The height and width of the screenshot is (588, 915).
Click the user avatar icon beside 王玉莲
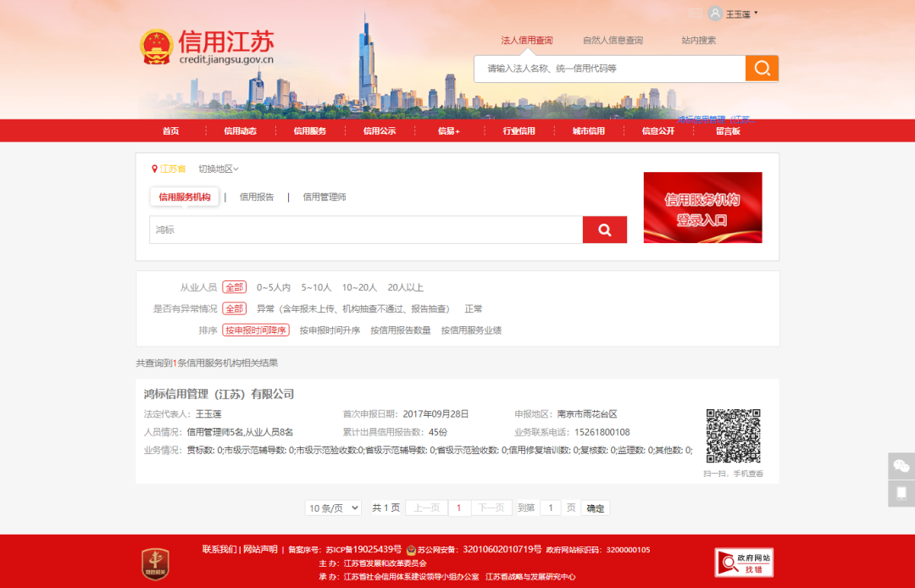715,14
